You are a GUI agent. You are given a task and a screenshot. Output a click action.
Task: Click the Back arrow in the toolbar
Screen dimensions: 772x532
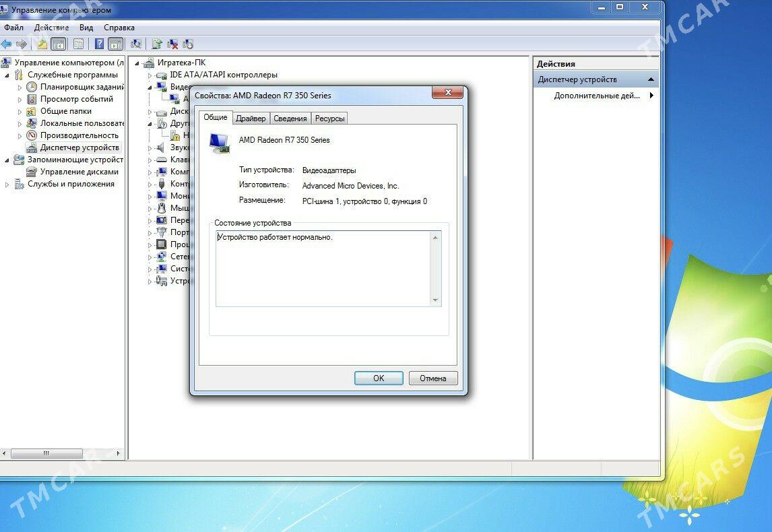tap(6, 44)
